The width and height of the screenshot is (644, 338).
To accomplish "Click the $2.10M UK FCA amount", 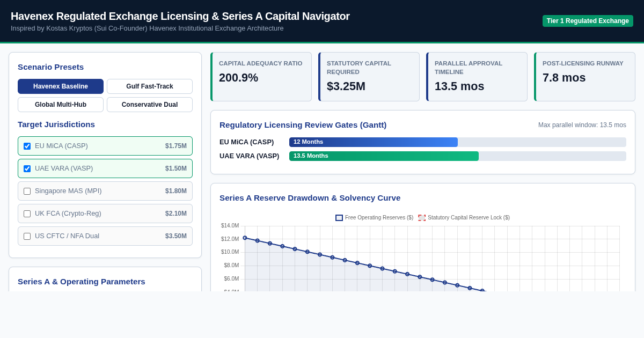I will click(176, 214).
